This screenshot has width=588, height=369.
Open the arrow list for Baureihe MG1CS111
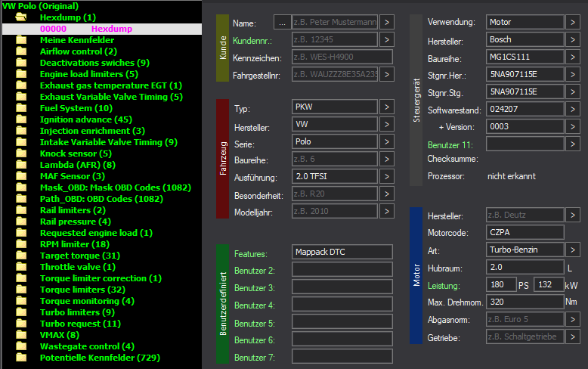click(x=573, y=57)
